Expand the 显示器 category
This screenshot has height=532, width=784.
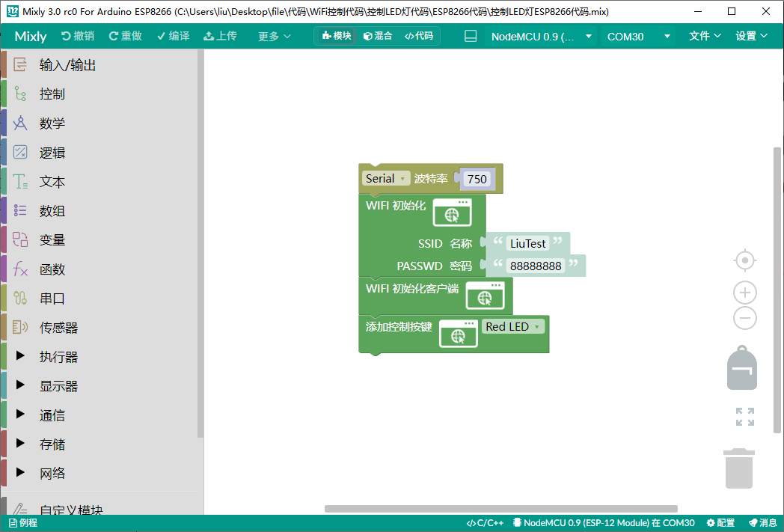click(20, 385)
